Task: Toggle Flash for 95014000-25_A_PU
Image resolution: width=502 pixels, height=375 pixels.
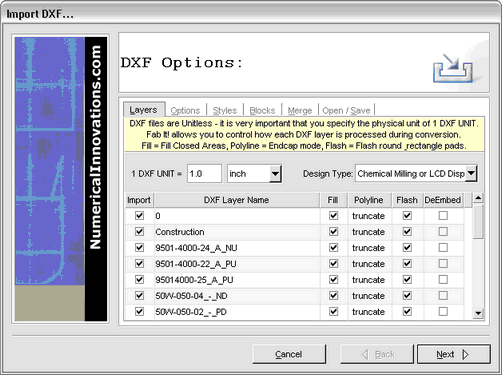Action: (407, 280)
